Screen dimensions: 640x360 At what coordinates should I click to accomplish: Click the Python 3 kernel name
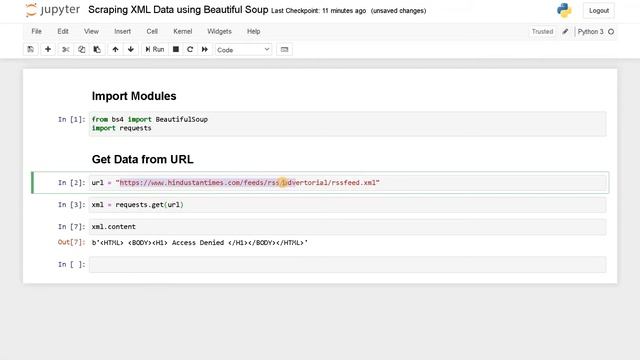(x=590, y=31)
